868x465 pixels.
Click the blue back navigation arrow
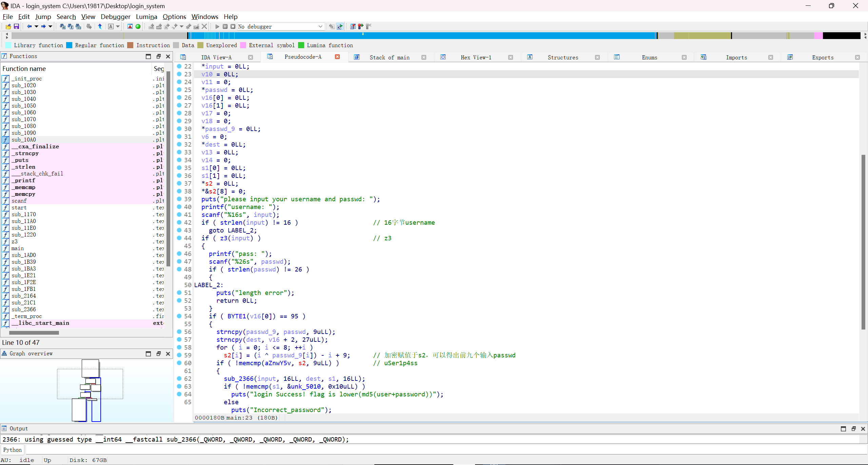29,26
